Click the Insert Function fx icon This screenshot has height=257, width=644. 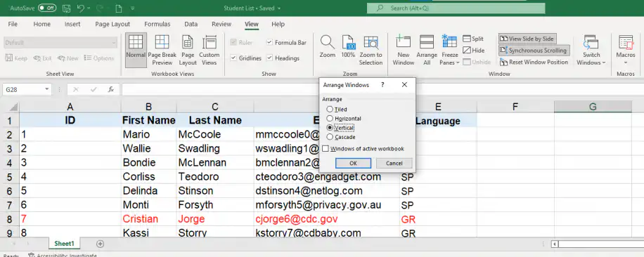tap(111, 89)
